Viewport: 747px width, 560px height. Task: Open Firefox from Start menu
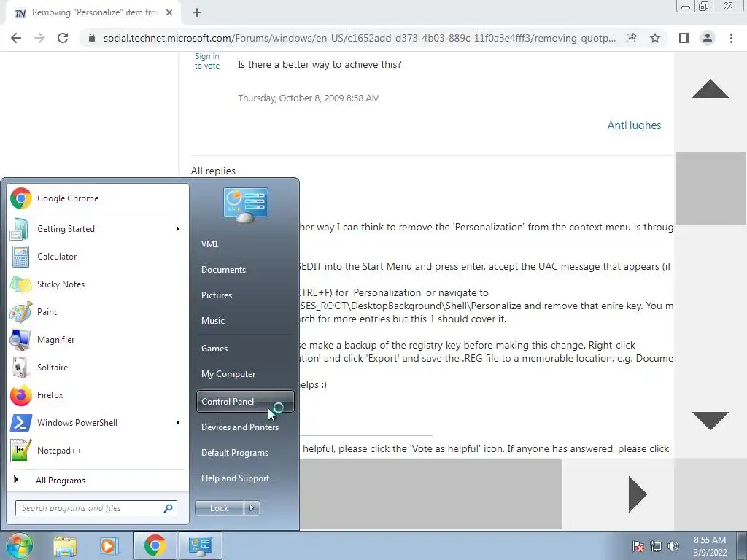click(x=98, y=394)
